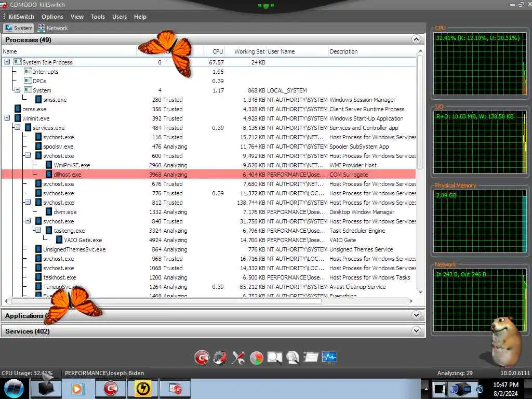Viewport: 532px width, 399px height.
Task: Click the WmiPrvSE.exe process icon
Action: (49, 165)
